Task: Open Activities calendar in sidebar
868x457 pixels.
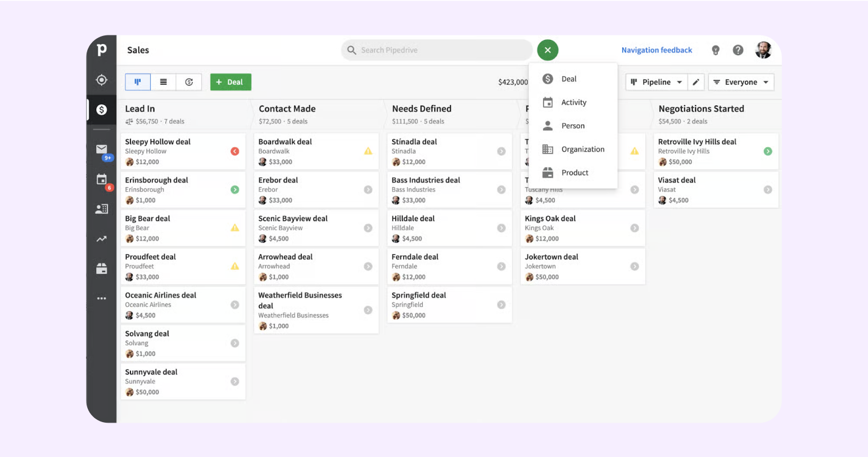Action: [x=101, y=180]
